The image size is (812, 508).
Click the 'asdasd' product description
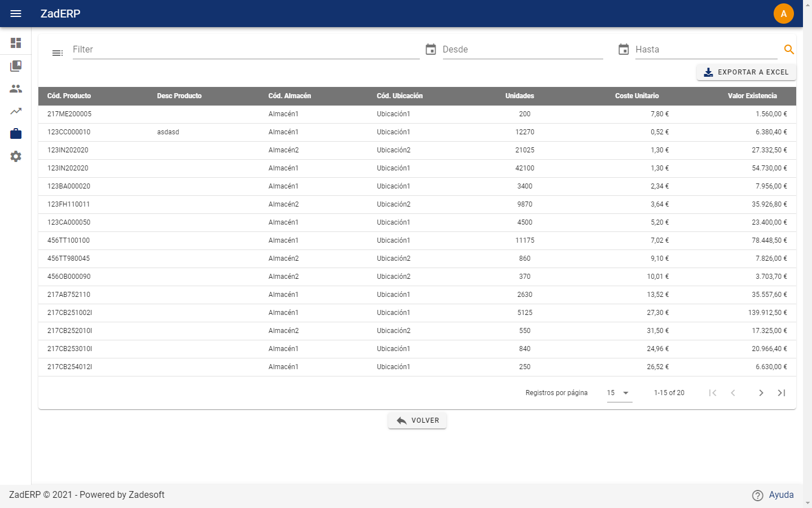(x=168, y=132)
